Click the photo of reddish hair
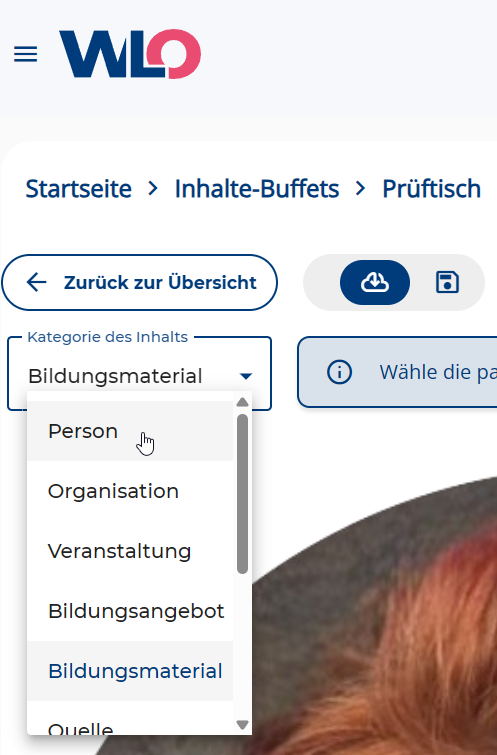The image size is (497, 755). [x=376, y=616]
